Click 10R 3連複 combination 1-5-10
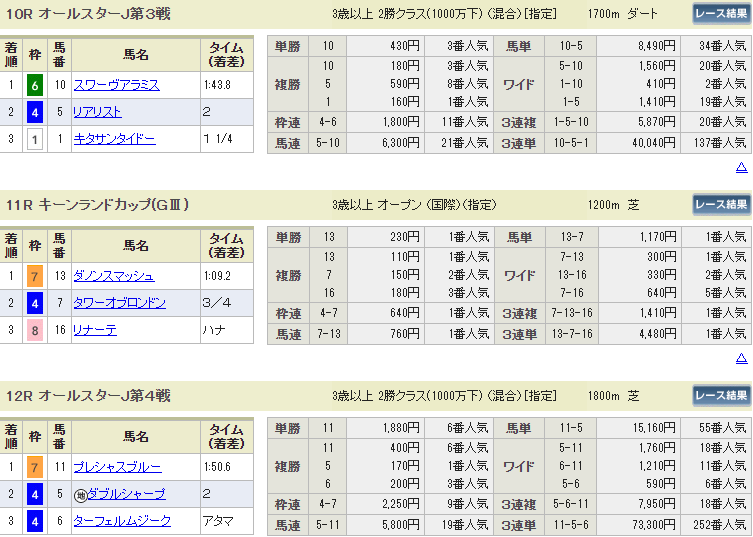The width and height of the screenshot is (753, 537). [x=571, y=122]
